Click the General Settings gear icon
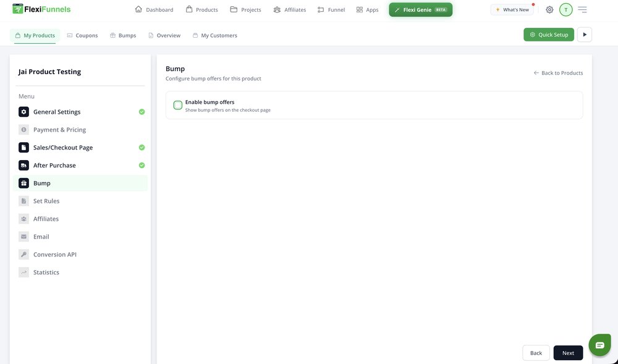This screenshot has width=618, height=364. [x=23, y=112]
